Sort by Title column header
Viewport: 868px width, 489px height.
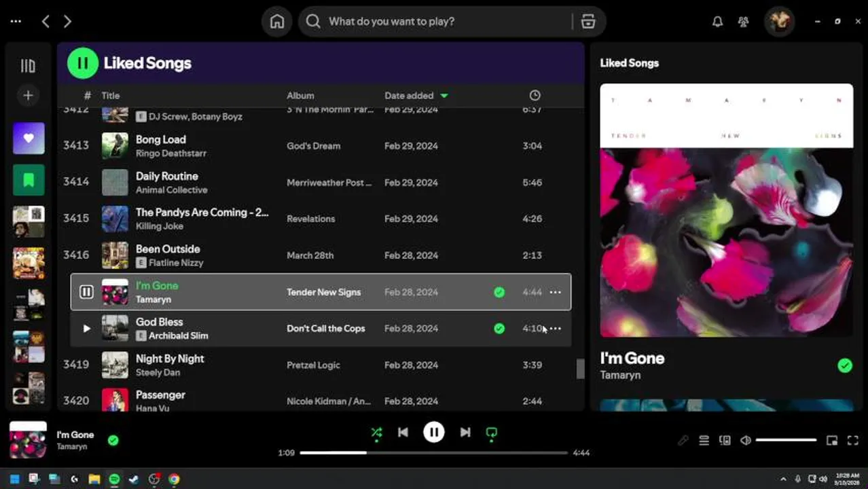(x=111, y=96)
